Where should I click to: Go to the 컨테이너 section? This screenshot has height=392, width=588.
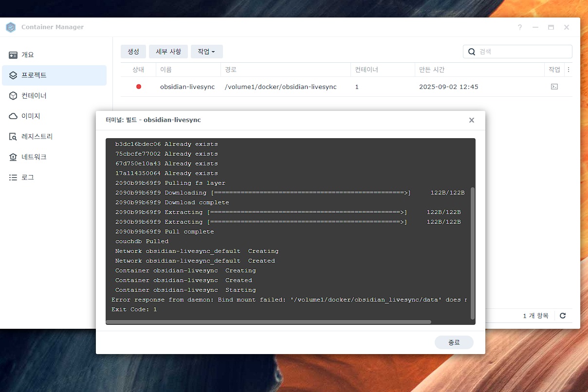(34, 96)
